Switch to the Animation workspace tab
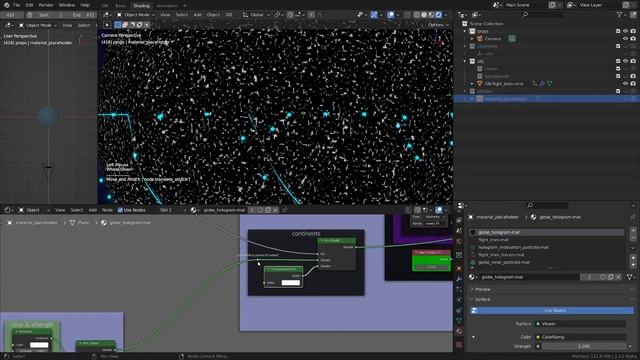The image size is (640, 360). coord(167,5)
